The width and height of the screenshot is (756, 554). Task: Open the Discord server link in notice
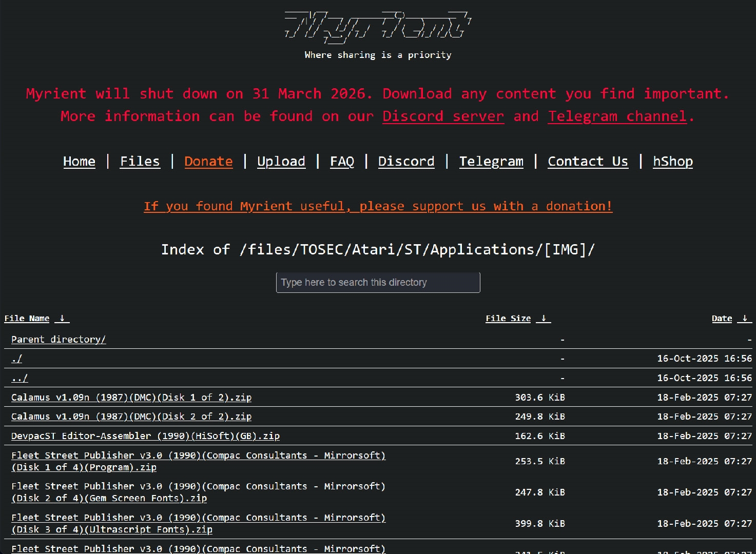443,116
